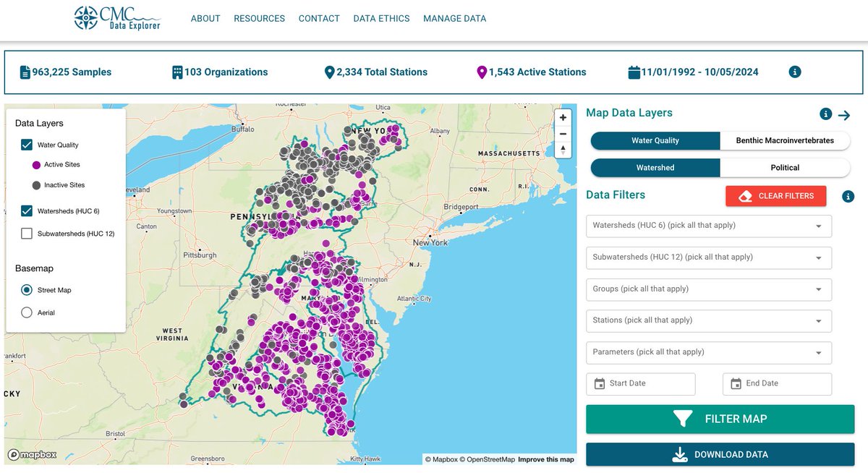Click the samples document icon
This screenshot has width=868, height=473.
click(x=25, y=72)
